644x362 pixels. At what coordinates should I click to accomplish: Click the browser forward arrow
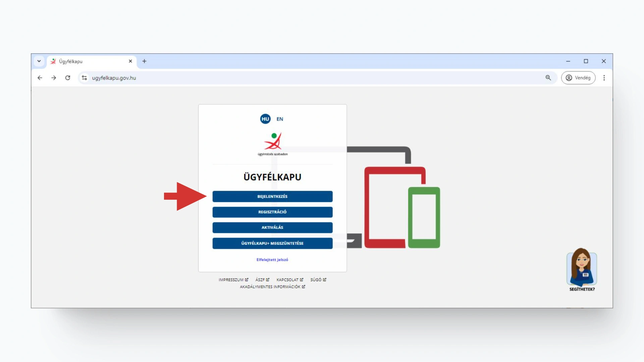[x=54, y=78]
